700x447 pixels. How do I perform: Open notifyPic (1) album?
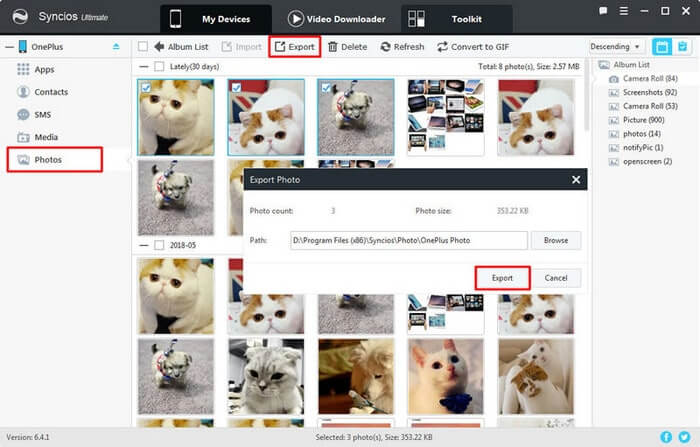click(x=636, y=147)
